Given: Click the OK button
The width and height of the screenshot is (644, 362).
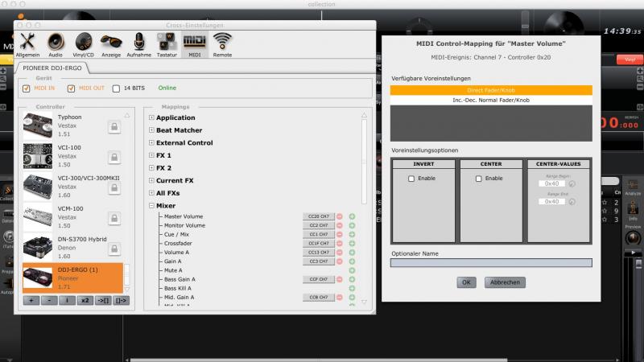Looking at the screenshot, I should pos(465,282).
